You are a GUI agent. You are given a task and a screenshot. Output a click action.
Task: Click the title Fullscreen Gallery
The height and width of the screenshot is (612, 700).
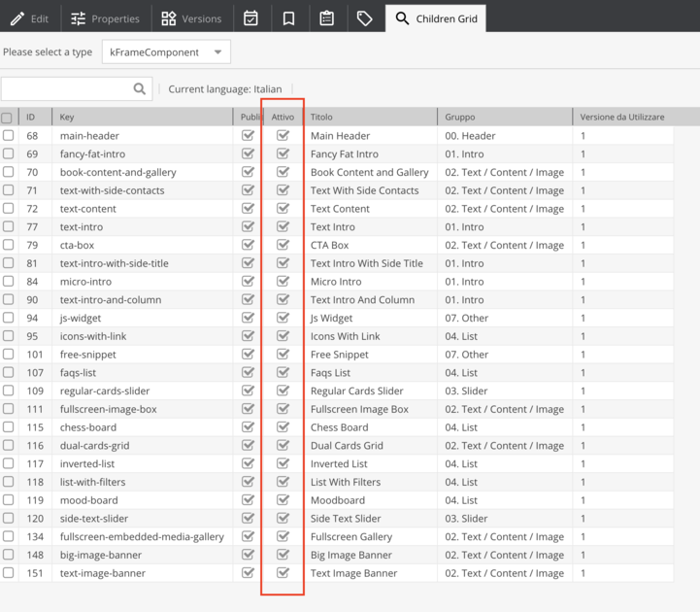(x=351, y=537)
